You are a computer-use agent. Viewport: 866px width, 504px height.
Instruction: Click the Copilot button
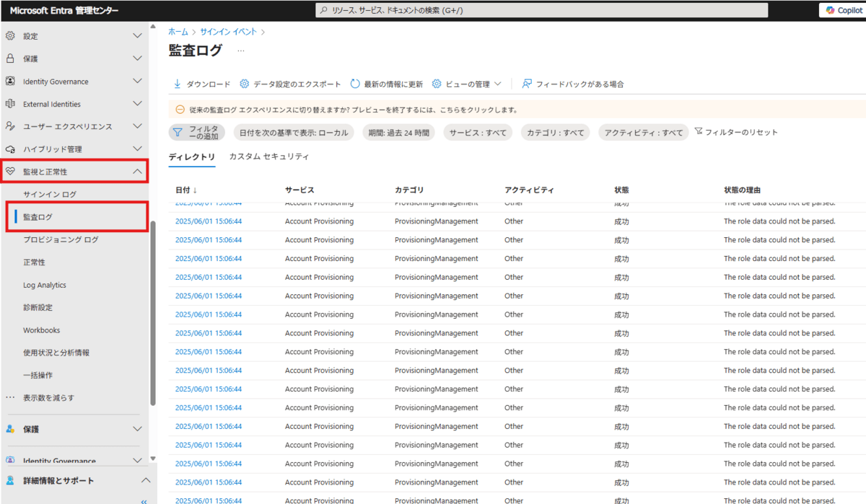843,10
